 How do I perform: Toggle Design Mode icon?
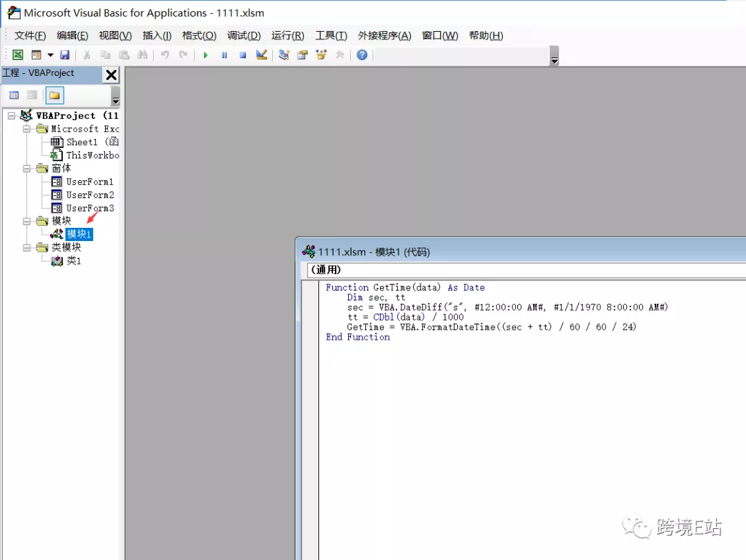pyautogui.click(x=261, y=55)
